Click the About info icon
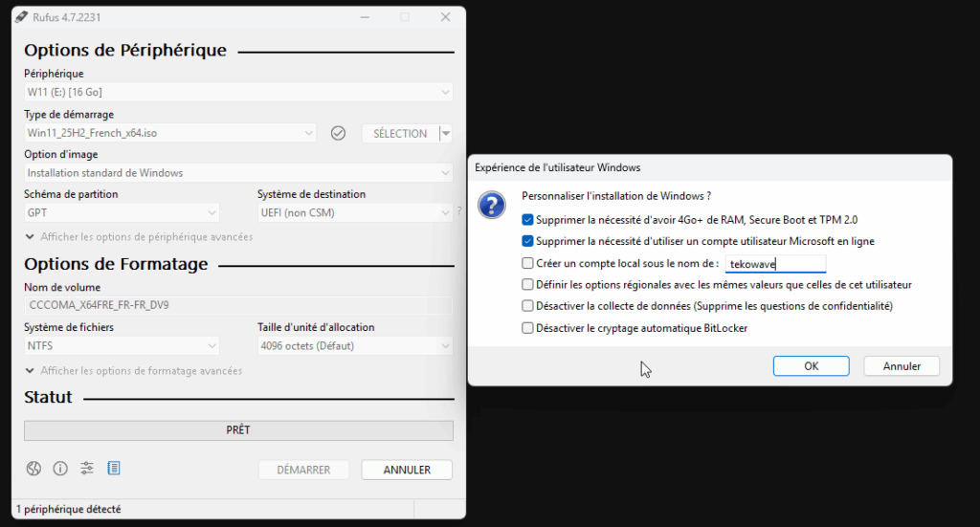This screenshot has width=980, height=527. pos(60,469)
